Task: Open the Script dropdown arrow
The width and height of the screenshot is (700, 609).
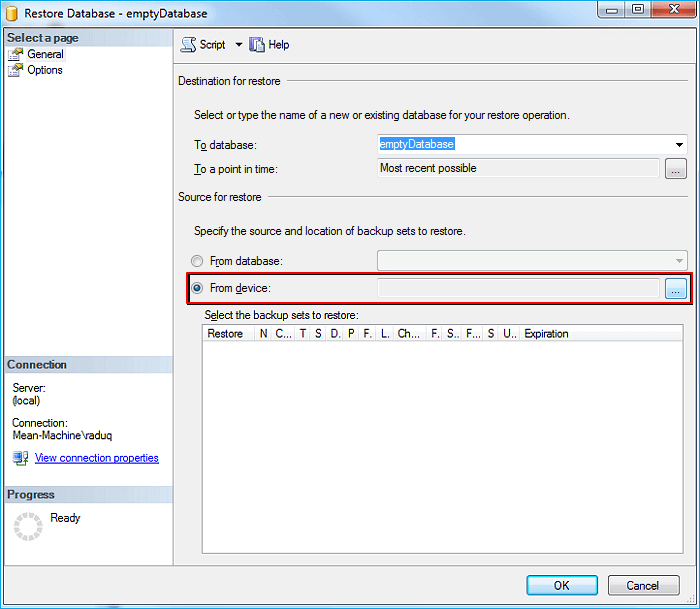Action: (239, 45)
